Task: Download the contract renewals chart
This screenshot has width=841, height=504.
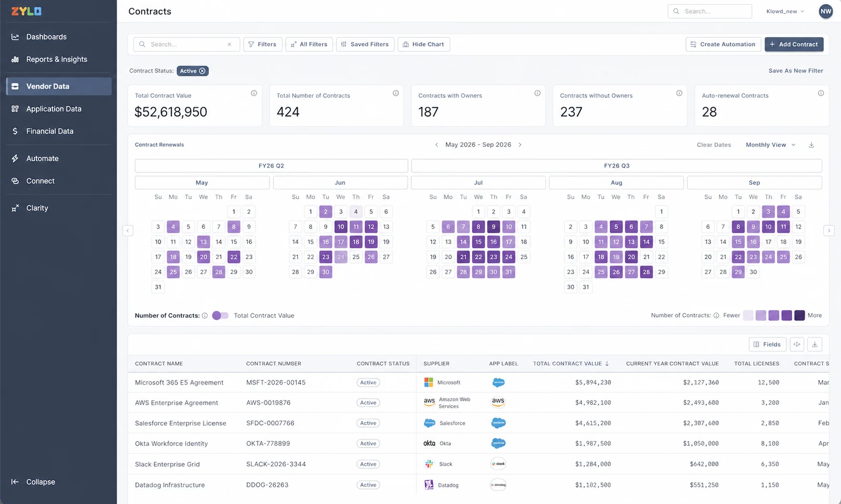Action: (811, 145)
